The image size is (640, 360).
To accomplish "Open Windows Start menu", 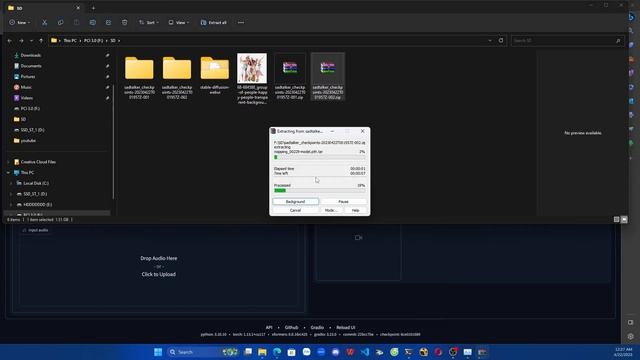I will [x=158, y=352].
